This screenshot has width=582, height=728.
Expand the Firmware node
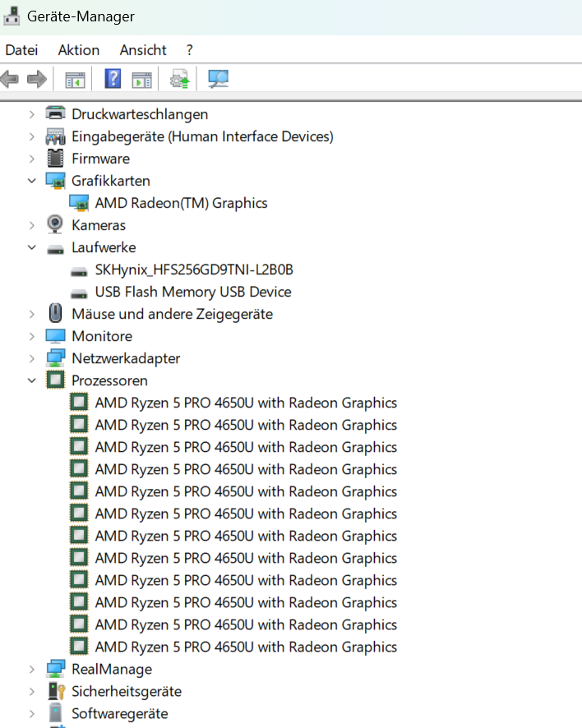coord(31,159)
